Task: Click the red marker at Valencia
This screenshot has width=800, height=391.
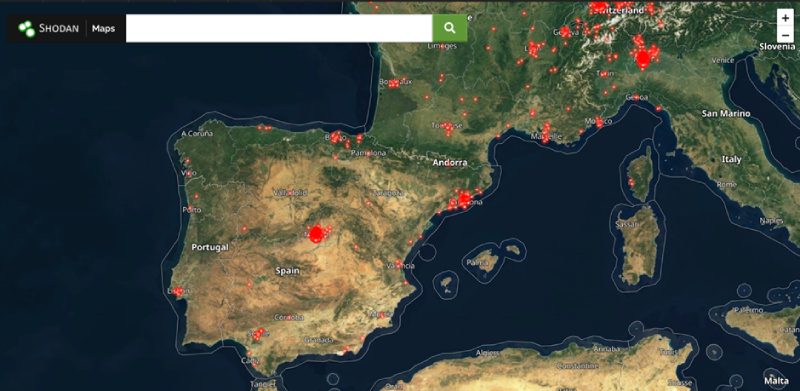Action: pos(399,264)
